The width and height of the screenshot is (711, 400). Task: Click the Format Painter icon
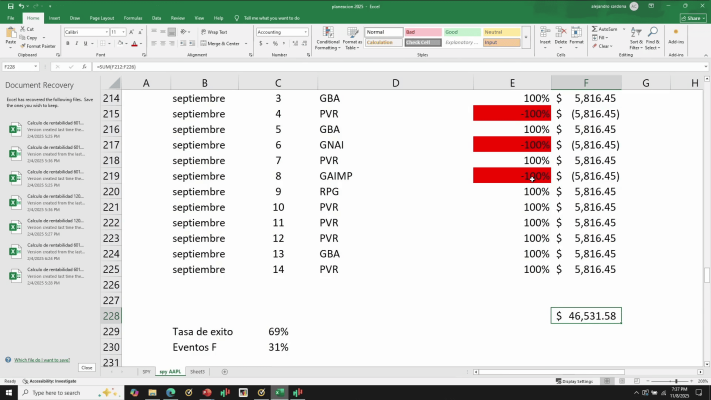pyautogui.click(x=37, y=46)
